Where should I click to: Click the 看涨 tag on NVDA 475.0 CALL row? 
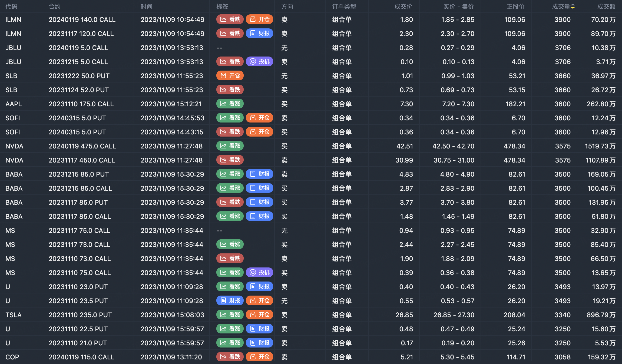coord(230,146)
